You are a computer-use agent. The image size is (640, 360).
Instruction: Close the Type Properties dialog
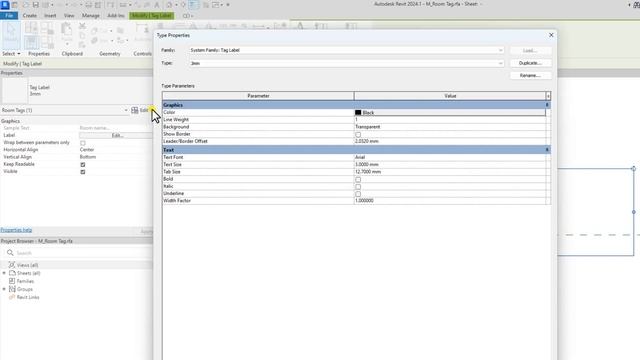tap(551, 35)
